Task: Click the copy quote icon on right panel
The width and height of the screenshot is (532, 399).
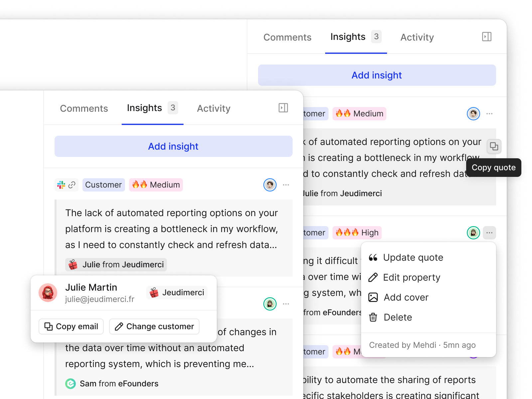Action: pos(494,146)
